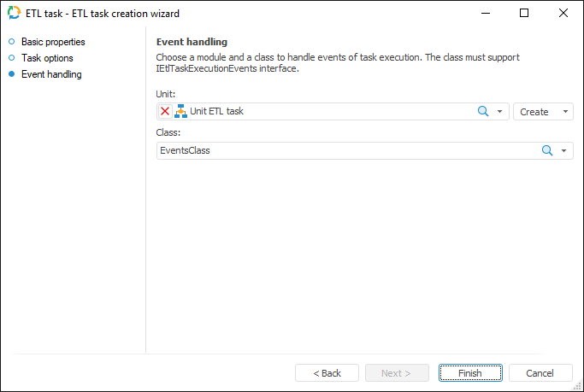The width and height of the screenshot is (584, 392).
Task: Click the search magnifier in Unit field
Action: [482, 112]
